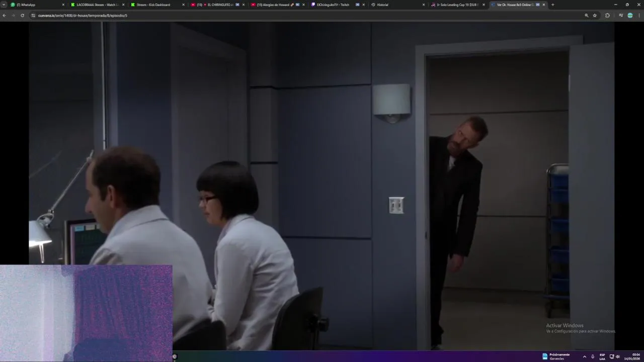Close the Solo Leveling tab
This screenshot has height=362, width=644.
(x=484, y=5)
